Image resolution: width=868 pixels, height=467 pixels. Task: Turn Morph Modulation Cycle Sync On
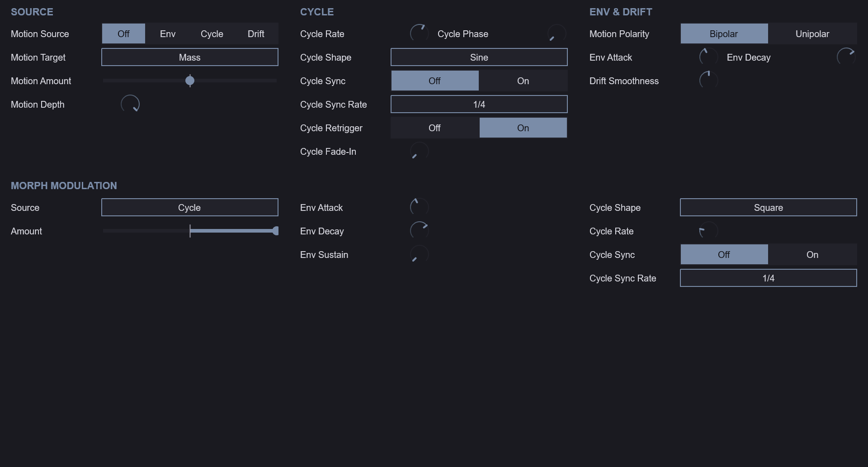pos(812,254)
